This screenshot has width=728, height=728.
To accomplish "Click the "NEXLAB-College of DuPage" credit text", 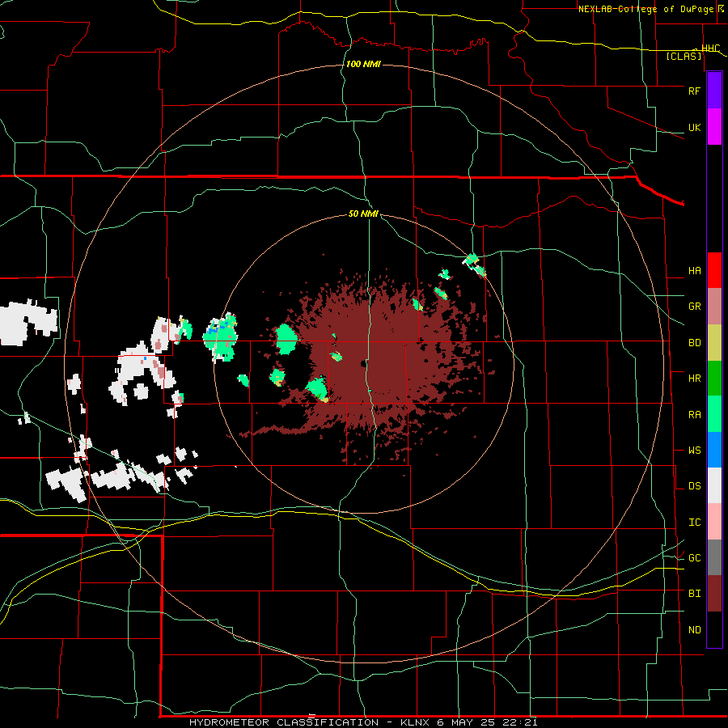I will (647, 9).
